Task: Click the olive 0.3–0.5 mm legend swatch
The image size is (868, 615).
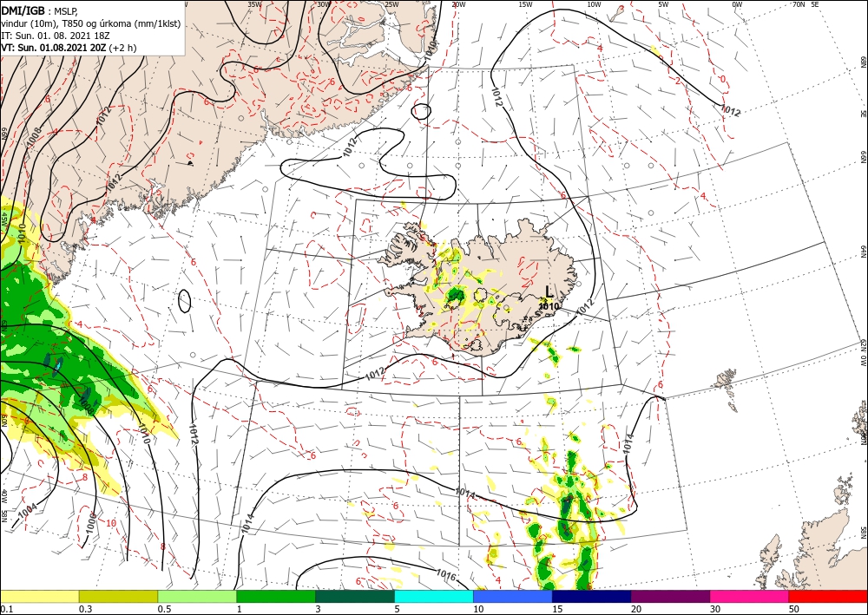Action: tap(118, 596)
